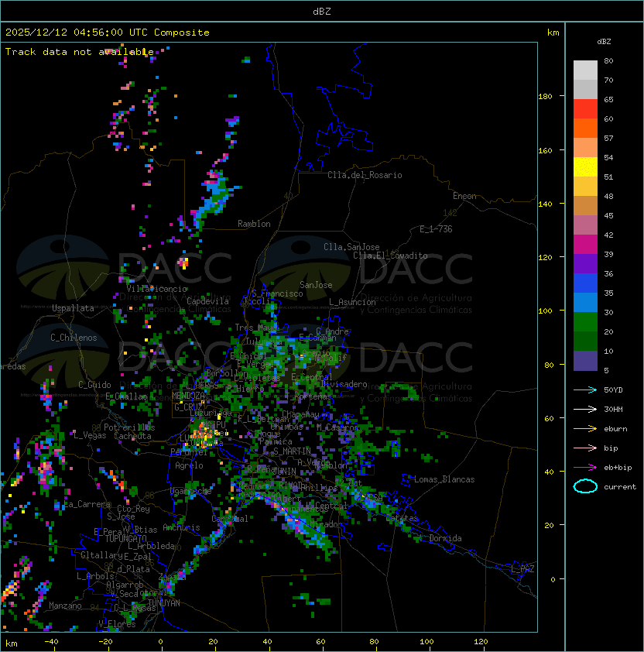
Task: Click the La_Carrera map label
Action: point(87,504)
